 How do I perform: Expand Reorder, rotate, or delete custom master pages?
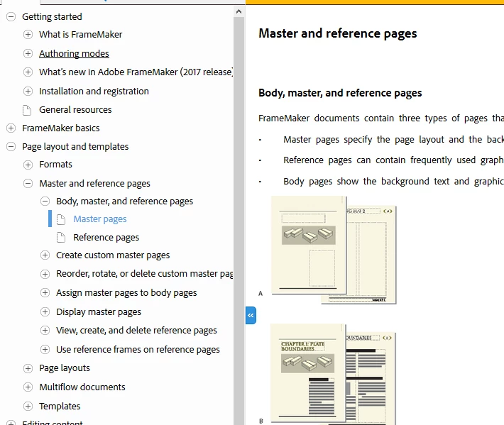point(45,274)
